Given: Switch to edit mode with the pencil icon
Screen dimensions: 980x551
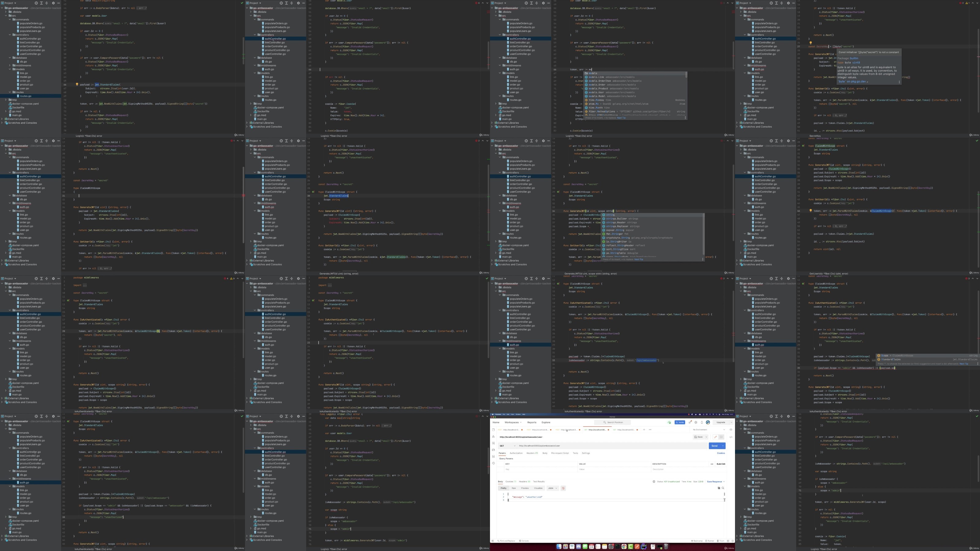Looking at the screenshot, I should click(x=716, y=437).
